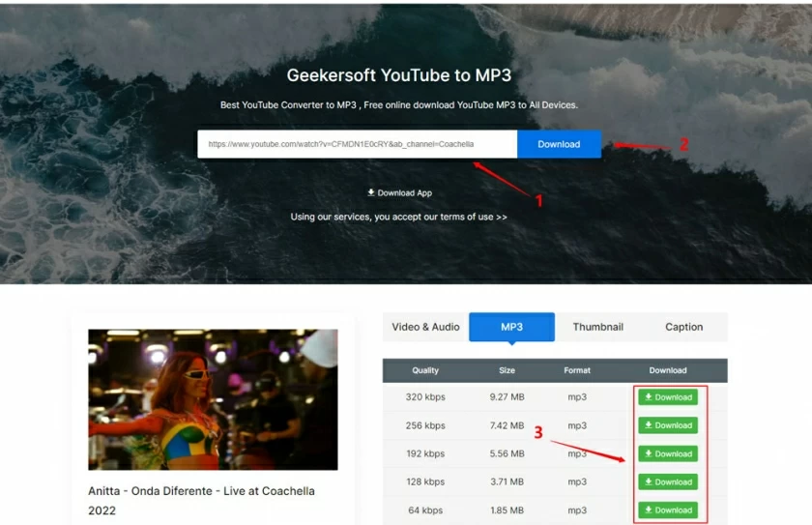Click the Best YouTube Converter tagline text
812x525 pixels.
coord(398,104)
